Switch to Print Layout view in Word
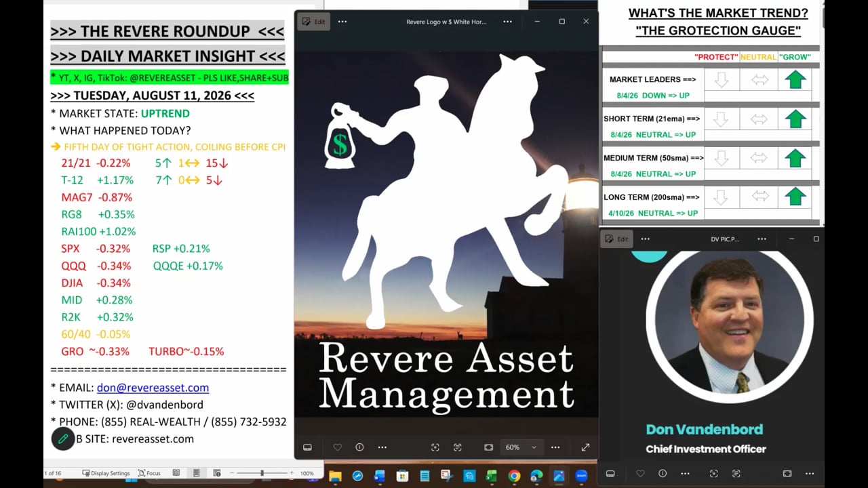The width and height of the screenshot is (868, 488). coord(196,473)
